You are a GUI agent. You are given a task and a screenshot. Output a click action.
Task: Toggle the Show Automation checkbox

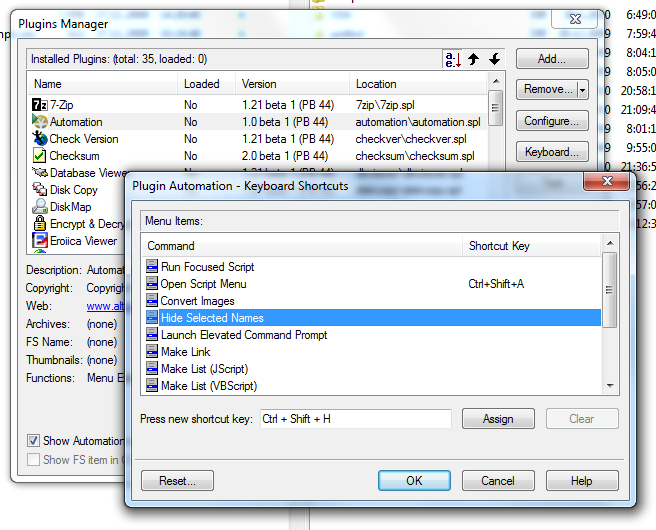[34, 441]
